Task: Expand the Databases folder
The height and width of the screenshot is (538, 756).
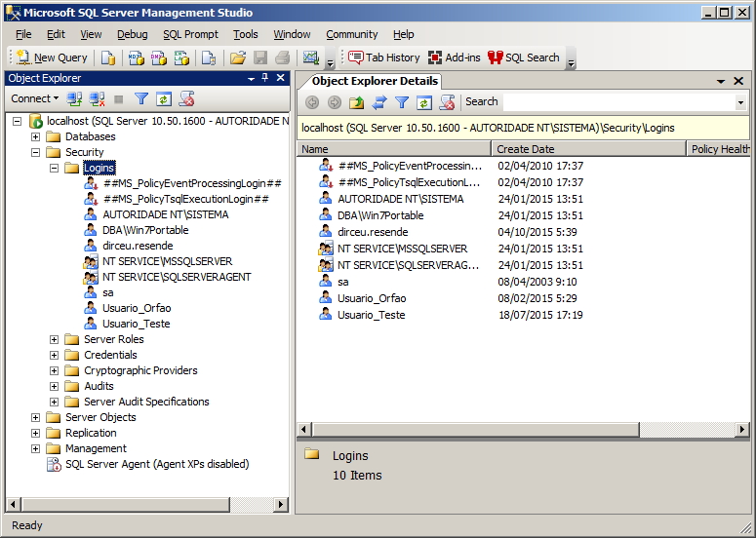Action: (35, 136)
